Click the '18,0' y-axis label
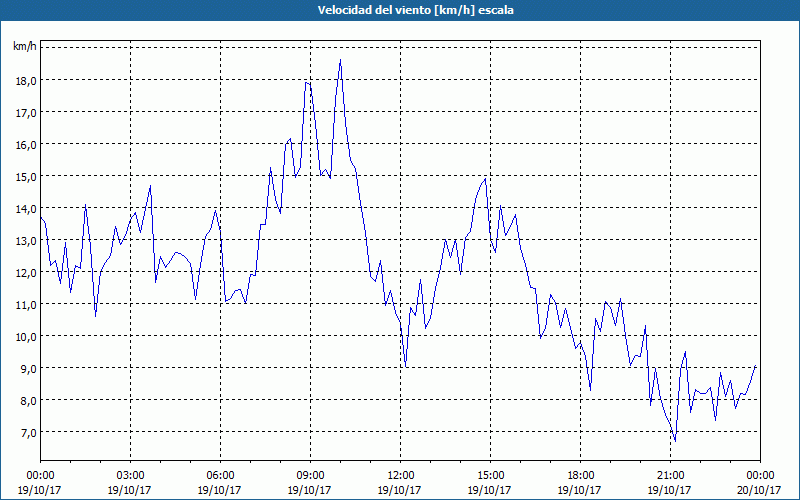This screenshot has width=800, height=500. [x=26, y=81]
